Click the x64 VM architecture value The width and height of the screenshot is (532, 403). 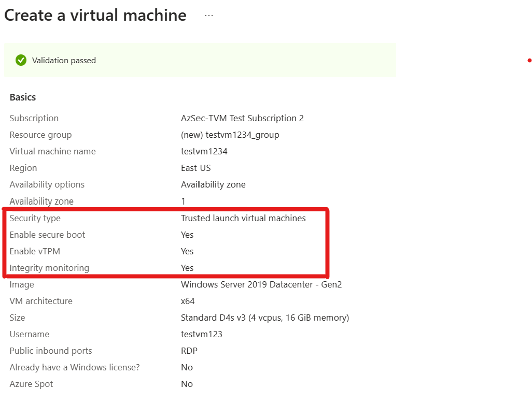188,301
